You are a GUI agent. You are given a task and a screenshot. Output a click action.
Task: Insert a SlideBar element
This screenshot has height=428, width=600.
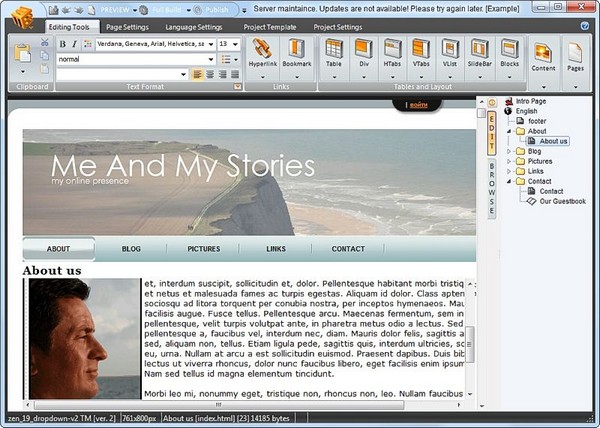(x=479, y=53)
